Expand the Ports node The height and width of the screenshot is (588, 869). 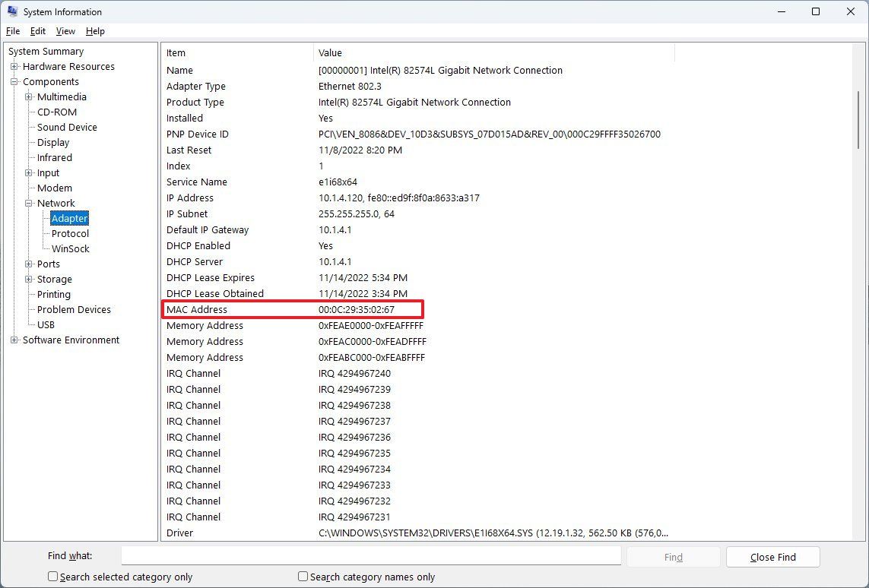click(29, 264)
